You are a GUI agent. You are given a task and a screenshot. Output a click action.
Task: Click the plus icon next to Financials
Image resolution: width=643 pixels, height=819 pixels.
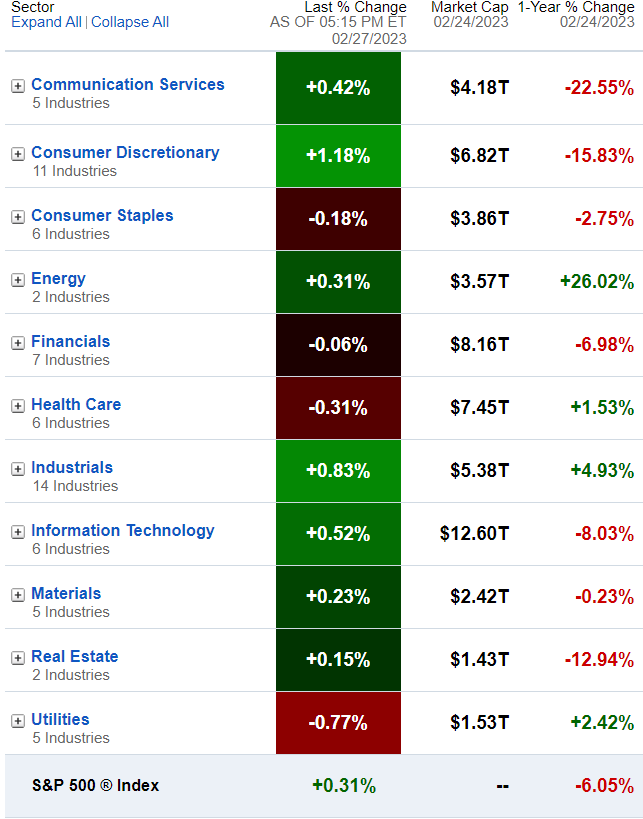(17, 343)
